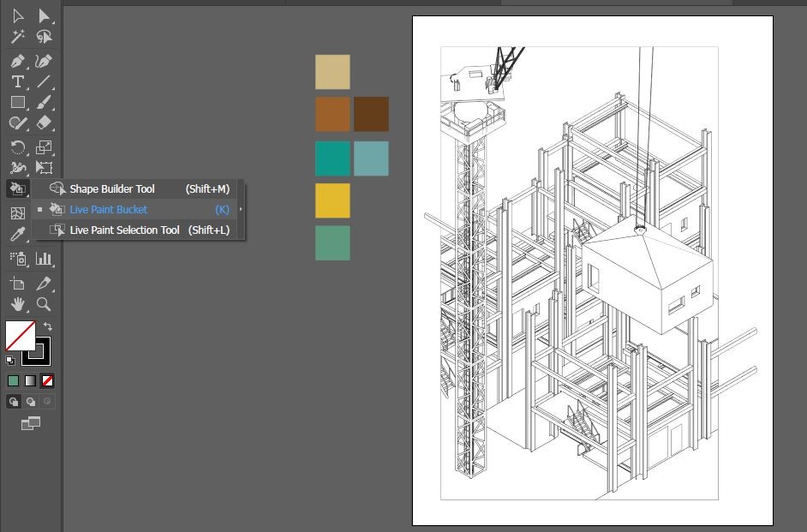Select the Pen tool

[x=17, y=61]
